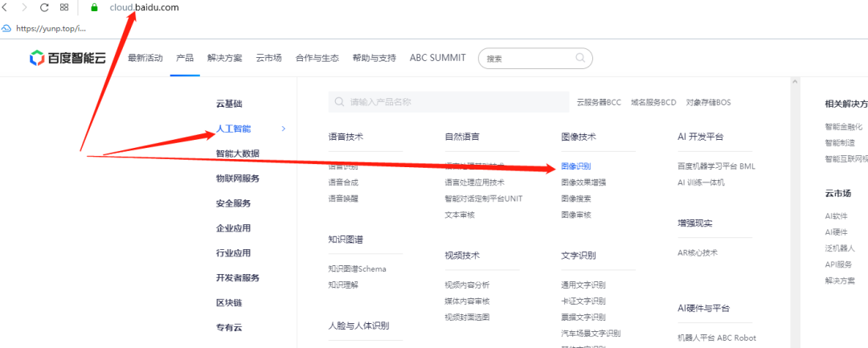Image resolution: width=868 pixels, height=348 pixels.
Task: Select 产品 in top navigation
Action: point(185,58)
